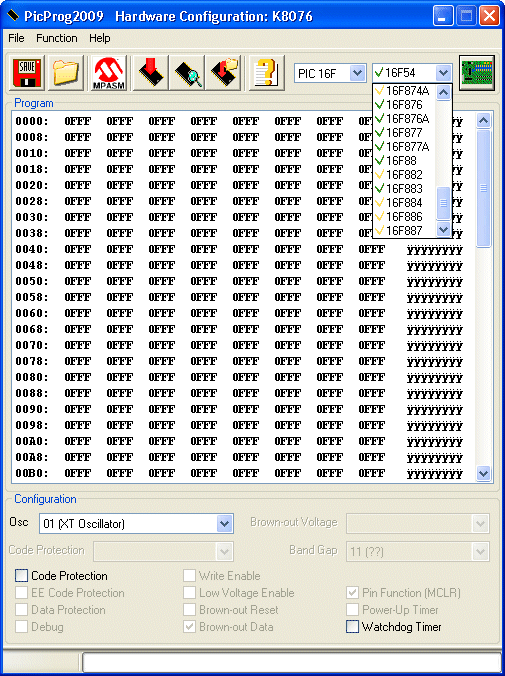
Task: Click Program panel scroll up arrow
Action: (x=483, y=121)
